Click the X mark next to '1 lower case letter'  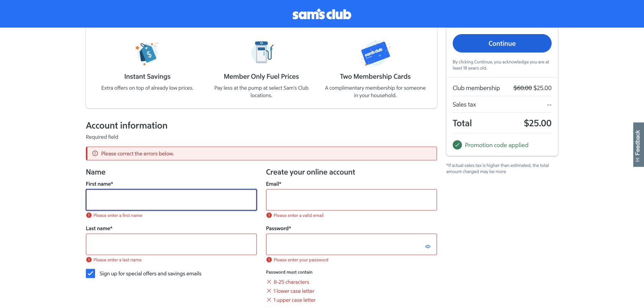tap(269, 291)
